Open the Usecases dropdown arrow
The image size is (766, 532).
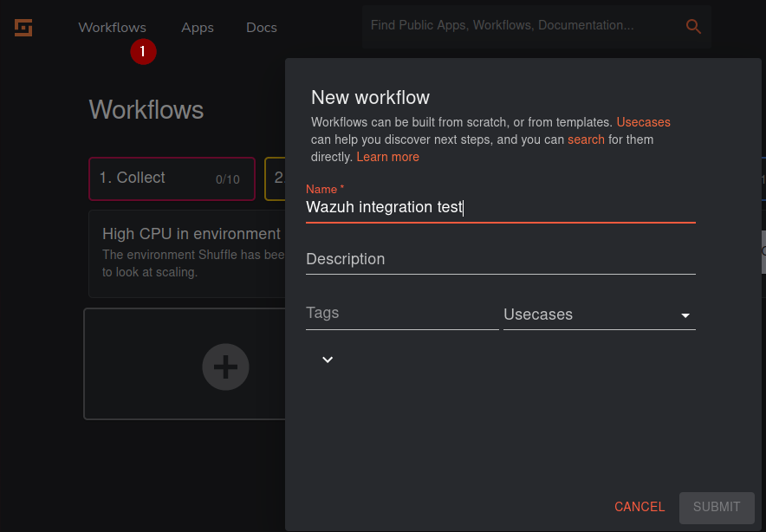click(685, 315)
